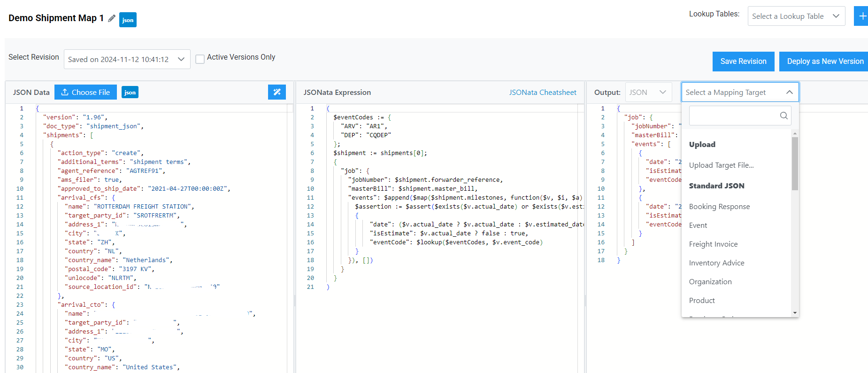Click the magic wand format icon in JSON Data
The height and width of the screenshot is (373, 868).
point(277,92)
